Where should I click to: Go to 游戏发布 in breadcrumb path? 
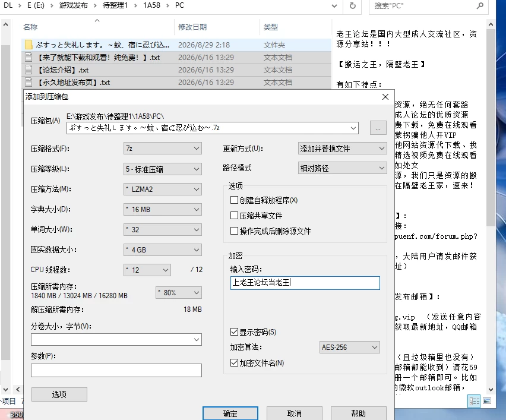pos(73,5)
